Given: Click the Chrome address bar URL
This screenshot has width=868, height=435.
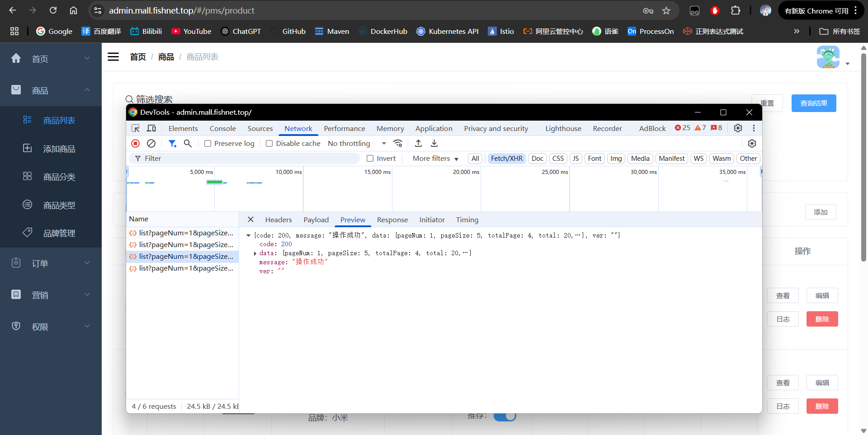Looking at the screenshot, I should (182, 10).
